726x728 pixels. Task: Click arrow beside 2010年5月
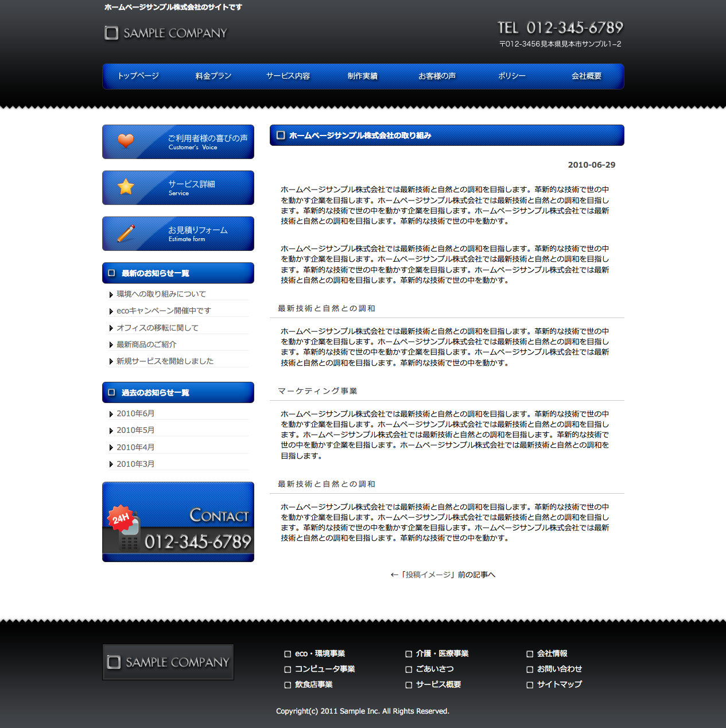(x=111, y=431)
